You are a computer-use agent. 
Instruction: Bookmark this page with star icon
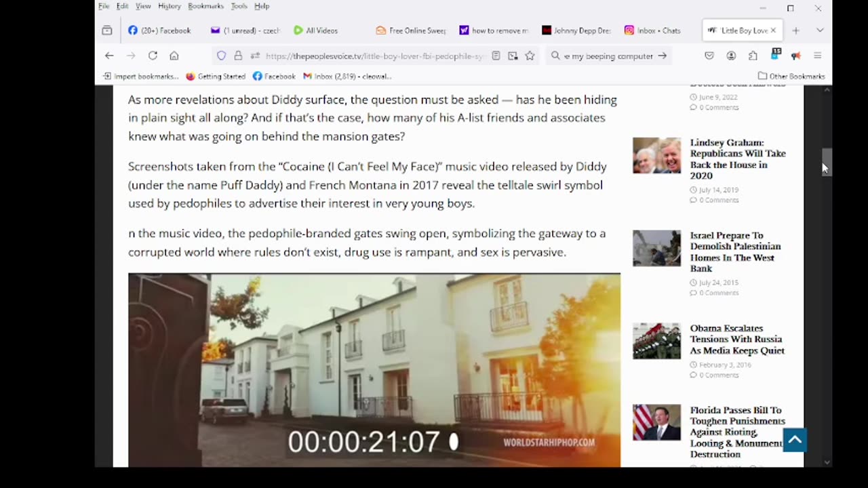pyautogui.click(x=530, y=56)
